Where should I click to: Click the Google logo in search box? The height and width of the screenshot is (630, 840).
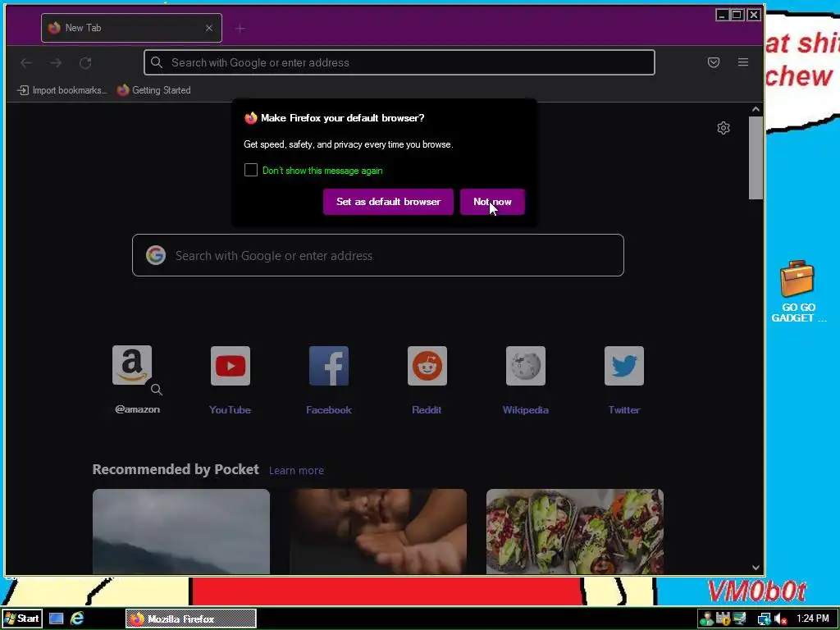155,256
